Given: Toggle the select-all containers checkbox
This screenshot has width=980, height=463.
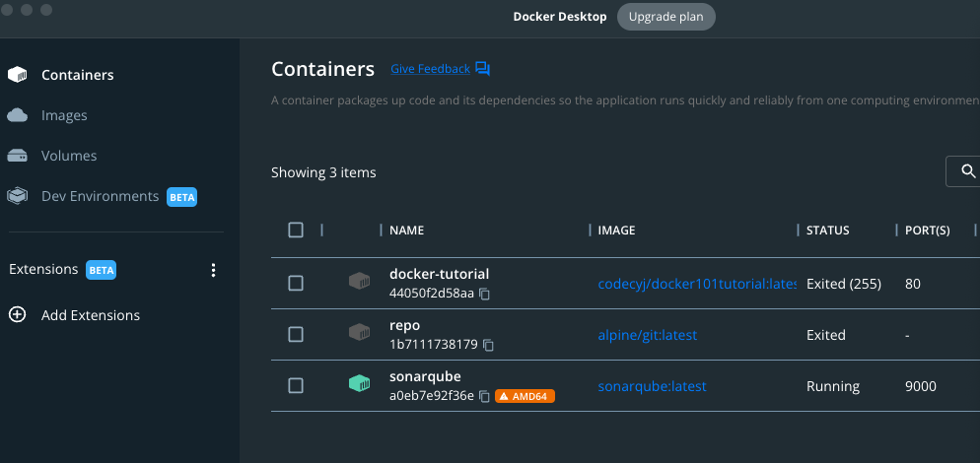Looking at the screenshot, I should point(296,230).
